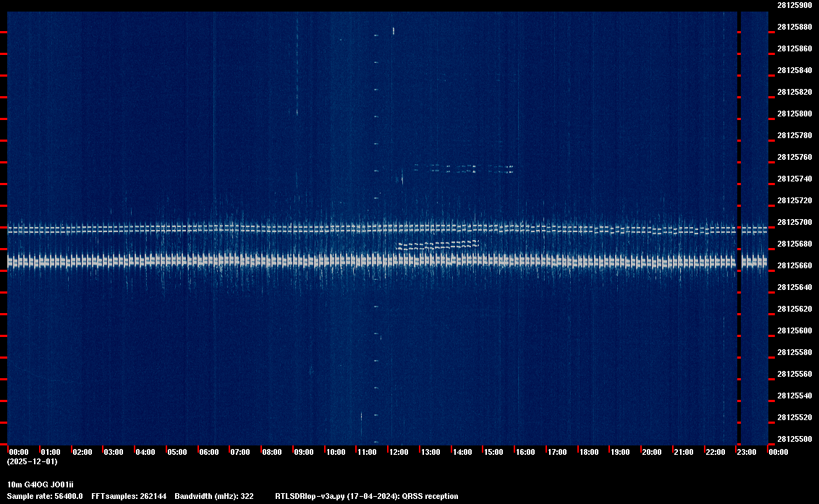The height and width of the screenshot is (504, 819).
Task: Click the 10m G4IOG JO01ii station text
Action: (x=40, y=484)
